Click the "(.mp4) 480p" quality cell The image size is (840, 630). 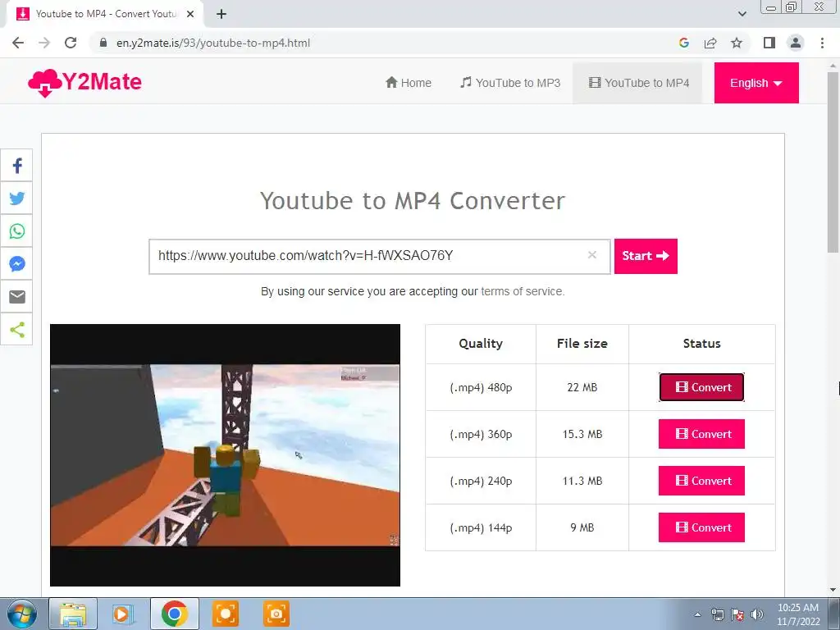[x=481, y=387]
